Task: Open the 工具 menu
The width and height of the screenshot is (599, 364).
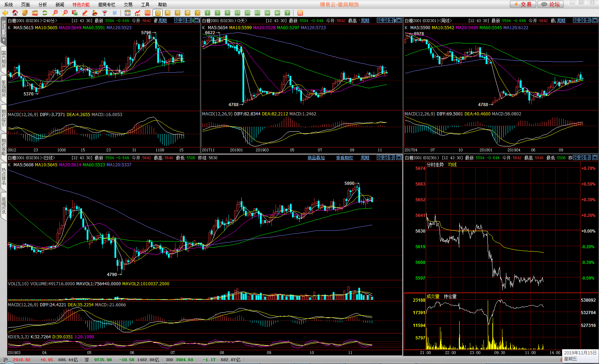Action: [145, 5]
